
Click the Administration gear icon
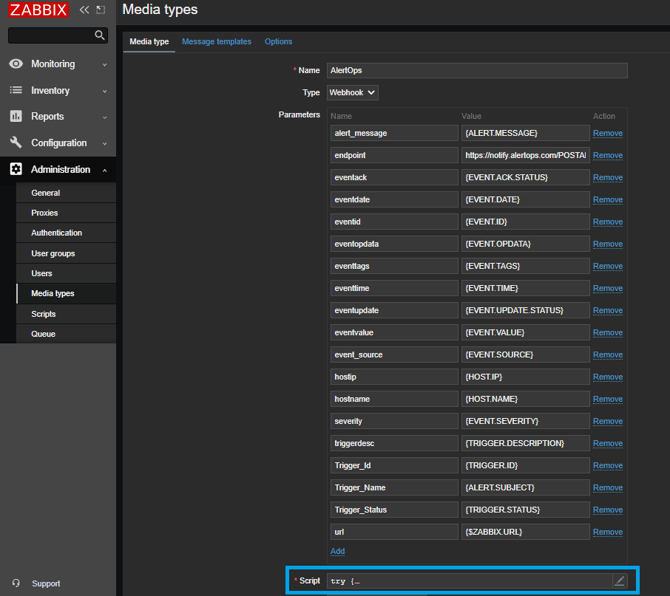pyautogui.click(x=16, y=169)
